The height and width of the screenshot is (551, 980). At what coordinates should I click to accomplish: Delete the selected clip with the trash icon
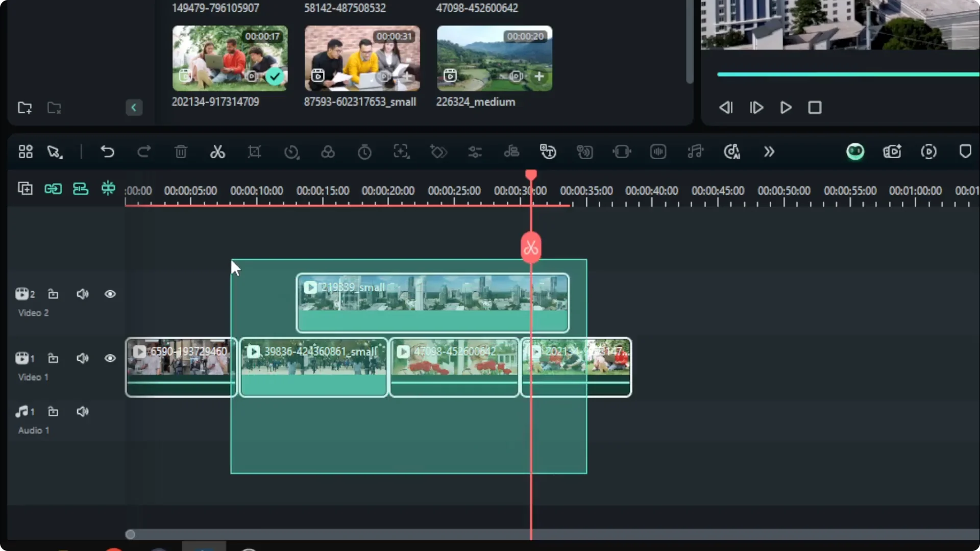[x=181, y=152]
